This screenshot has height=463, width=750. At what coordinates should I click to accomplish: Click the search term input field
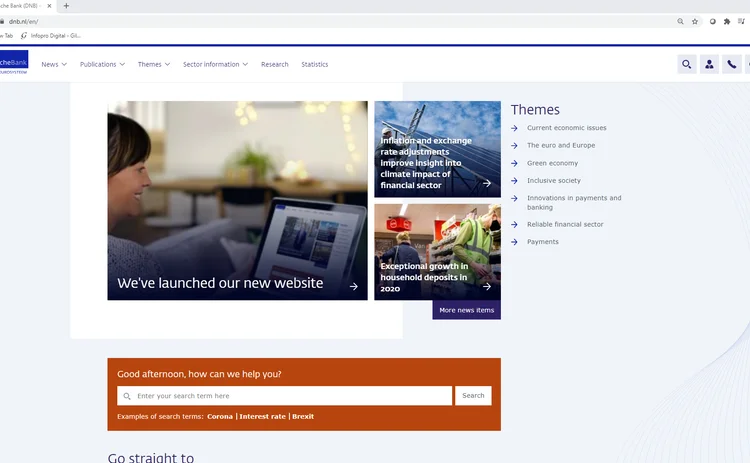285,396
